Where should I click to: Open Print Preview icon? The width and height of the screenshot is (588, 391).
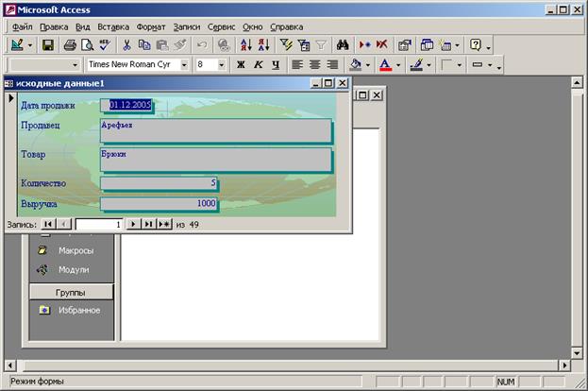click(88, 45)
